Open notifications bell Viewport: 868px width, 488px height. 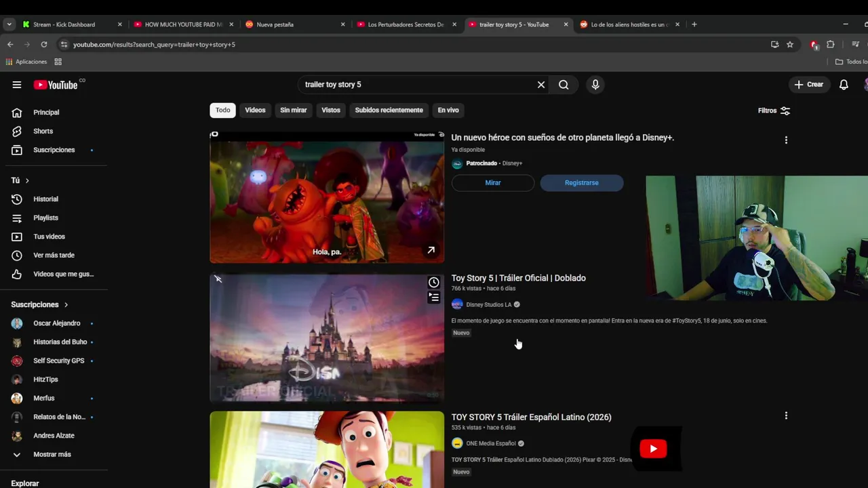coord(844,85)
